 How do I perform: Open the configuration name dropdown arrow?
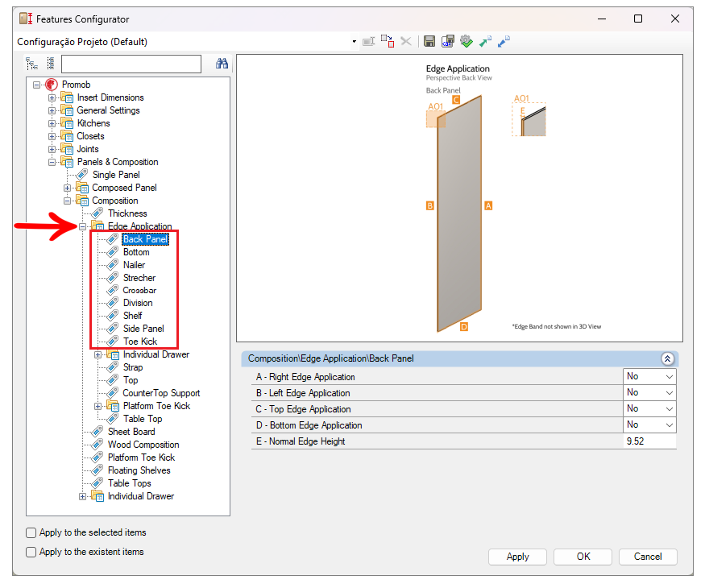355,42
